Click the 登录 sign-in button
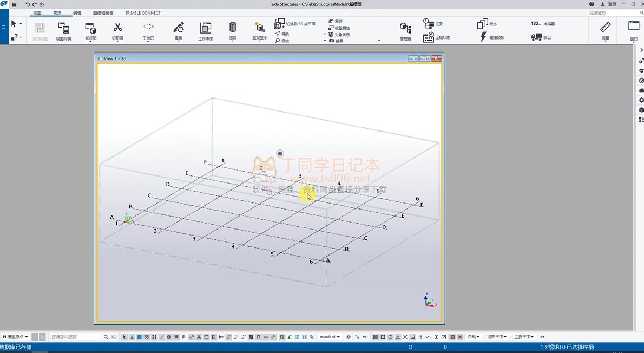 (x=609, y=4)
